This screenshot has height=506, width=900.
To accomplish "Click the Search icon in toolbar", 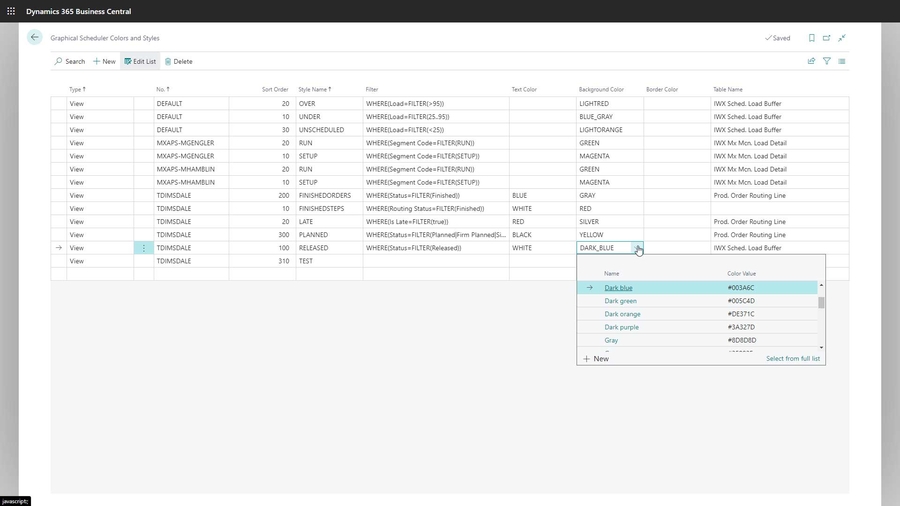I will [70, 61].
